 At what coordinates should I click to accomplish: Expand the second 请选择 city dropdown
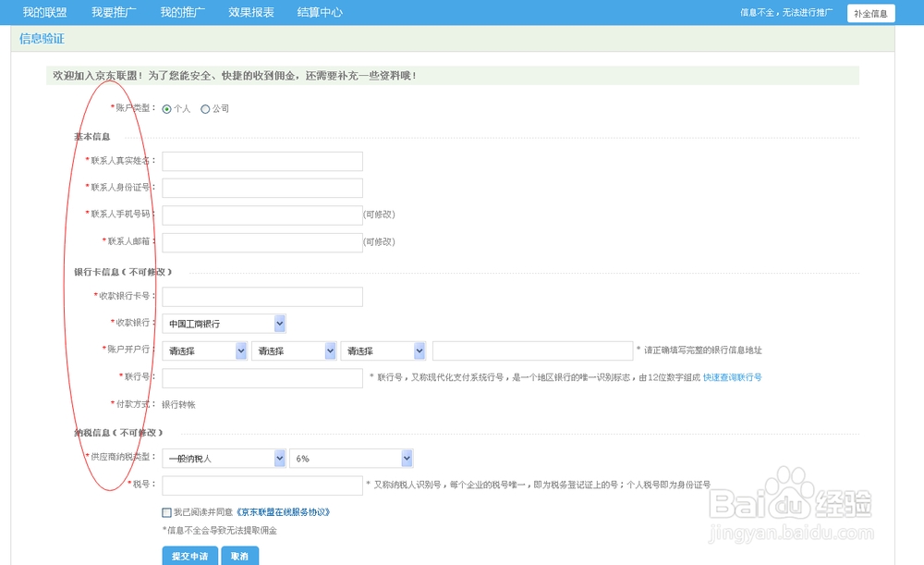coord(294,350)
